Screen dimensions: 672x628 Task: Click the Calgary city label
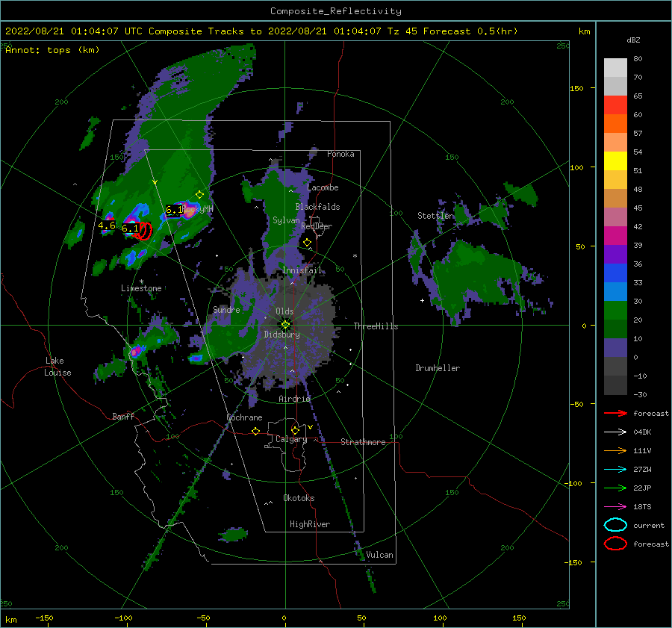pos(291,439)
